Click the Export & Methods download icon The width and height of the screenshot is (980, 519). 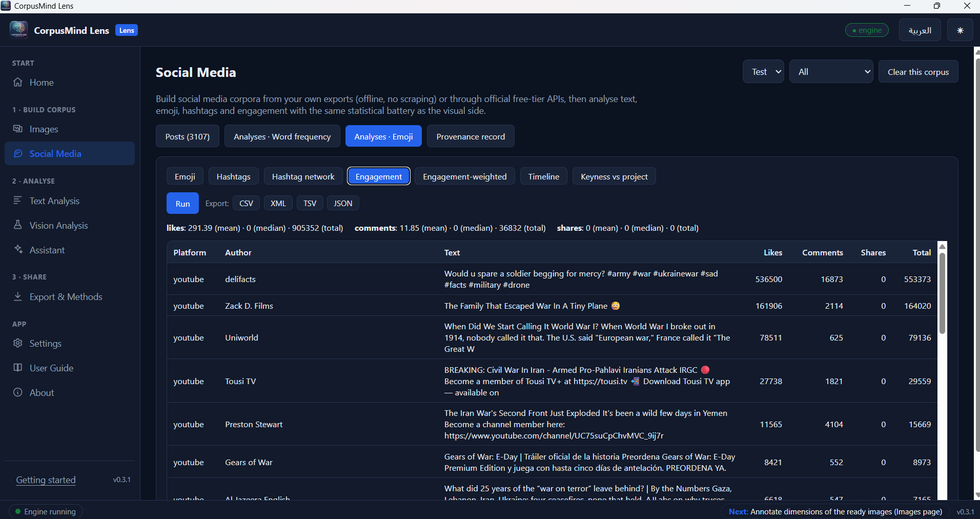(18, 296)
